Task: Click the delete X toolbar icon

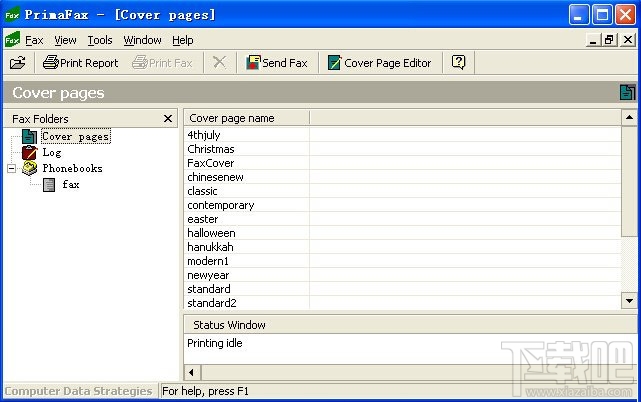Action: click(220, 63)
